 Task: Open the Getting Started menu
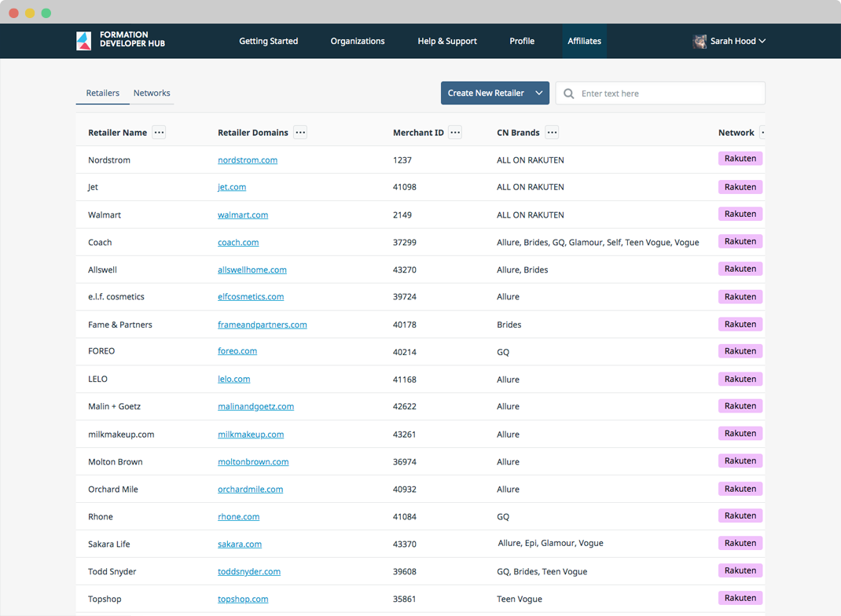[268, 41]
